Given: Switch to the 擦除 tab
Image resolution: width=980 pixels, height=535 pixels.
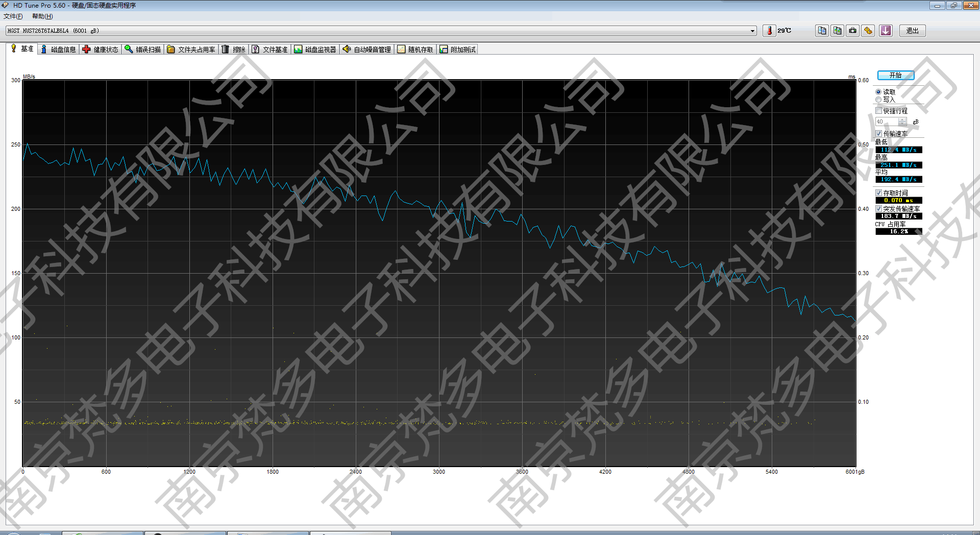Looking at the screenshot, I should [234, 50].
